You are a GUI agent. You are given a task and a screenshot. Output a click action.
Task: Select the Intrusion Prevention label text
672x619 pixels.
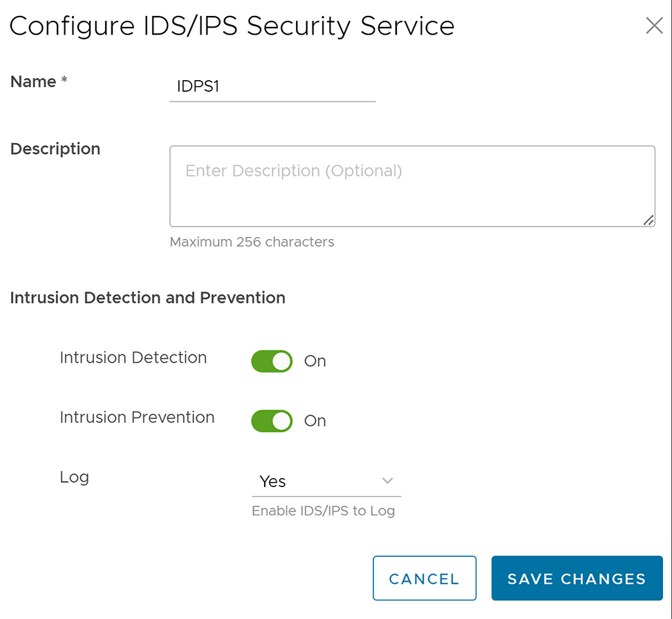point(137,417)
